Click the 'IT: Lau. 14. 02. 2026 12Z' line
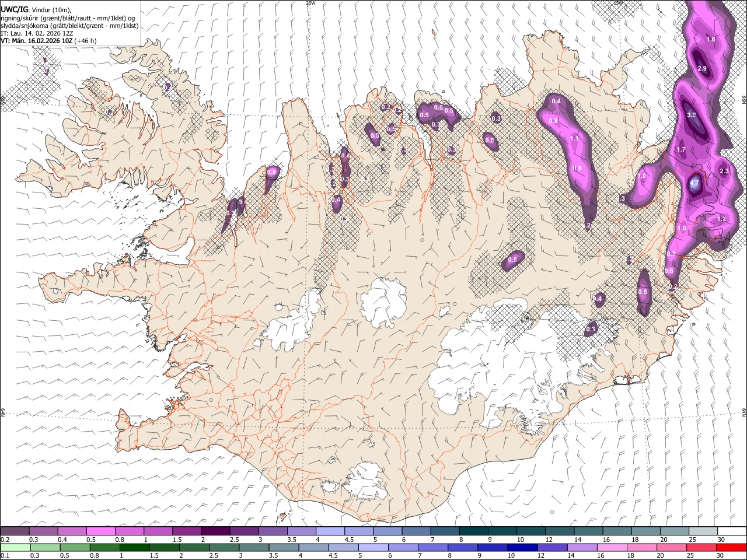Screen dimensions: 747x560 coord(37,33)
